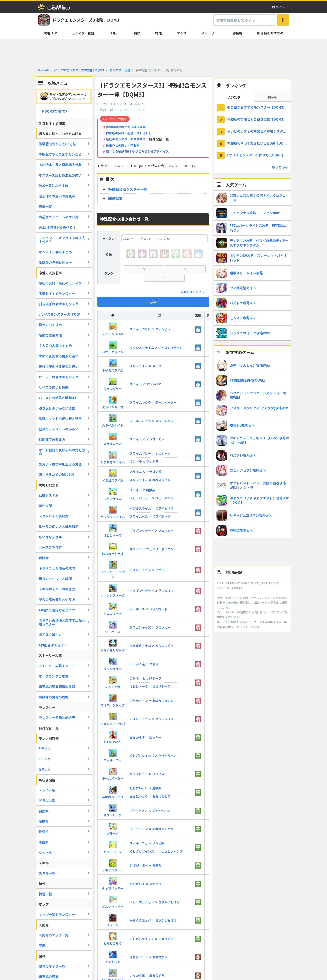Click the 自由入力 search word field

click(165, 239)
